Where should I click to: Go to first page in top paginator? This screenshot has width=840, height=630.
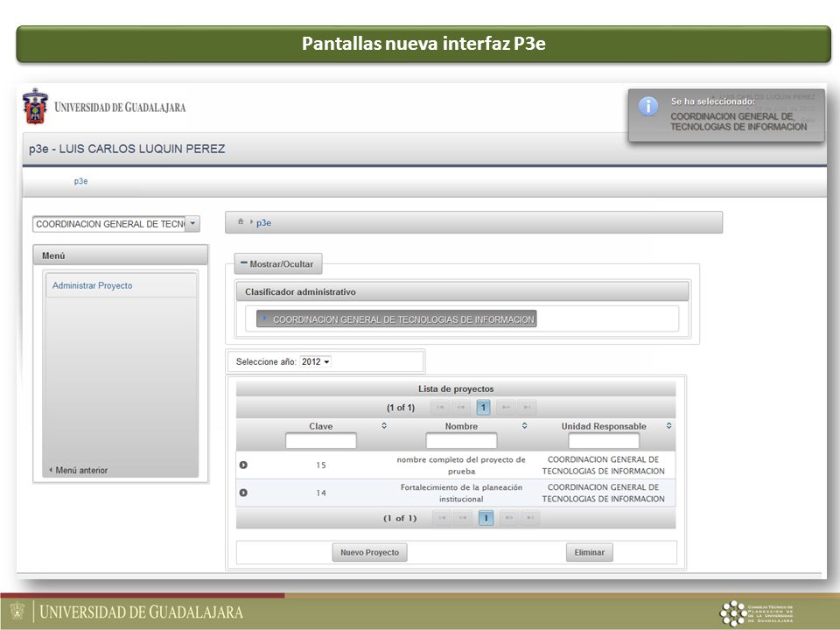tap(440, 408)
